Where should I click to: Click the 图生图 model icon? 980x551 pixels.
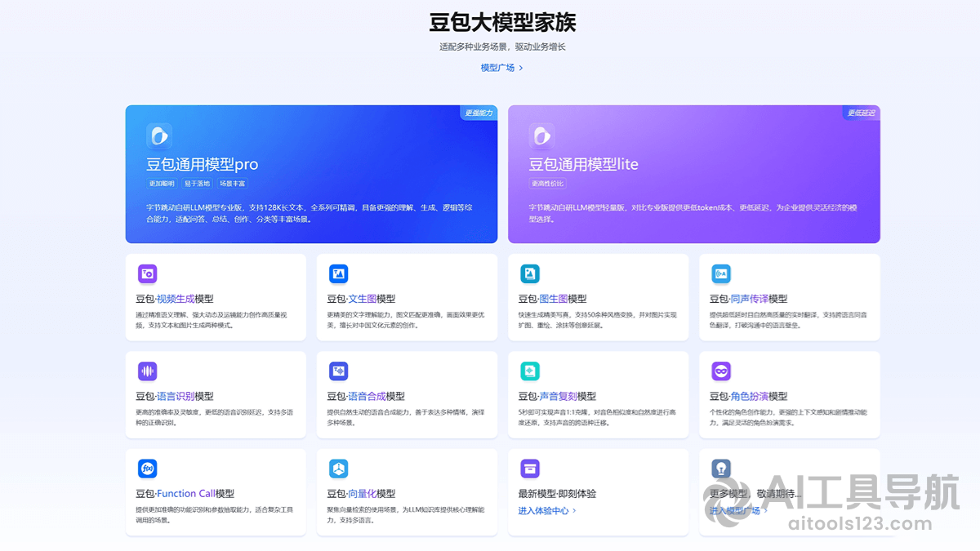530,273
